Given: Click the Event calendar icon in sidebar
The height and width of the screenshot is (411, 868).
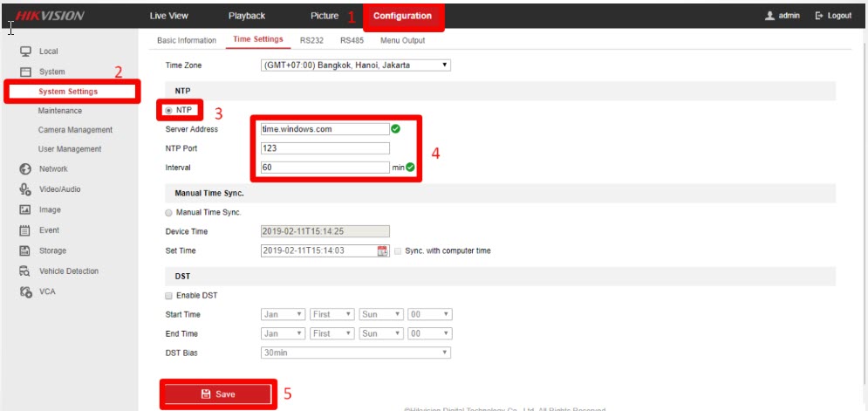Looking at the screenshot, I should (x=25, y=230).
